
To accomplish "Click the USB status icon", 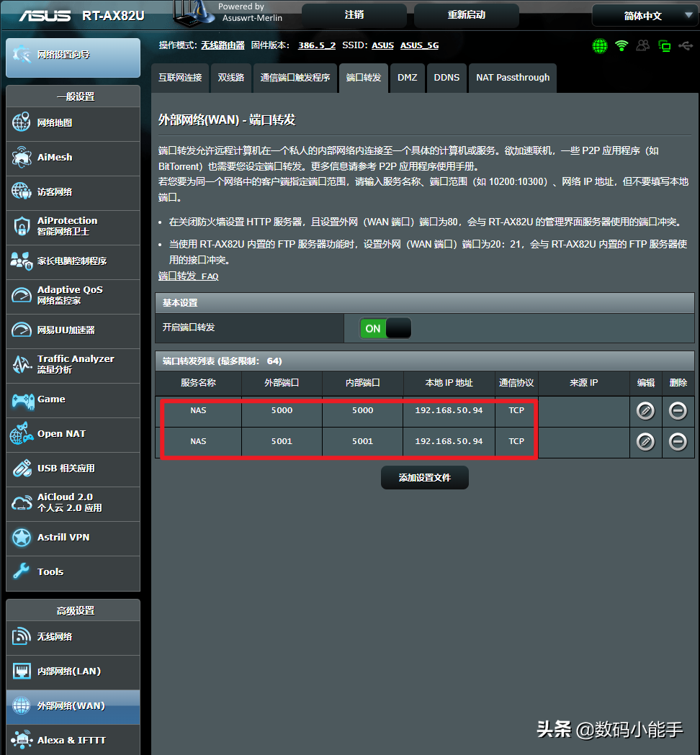I will click(686, 46).
